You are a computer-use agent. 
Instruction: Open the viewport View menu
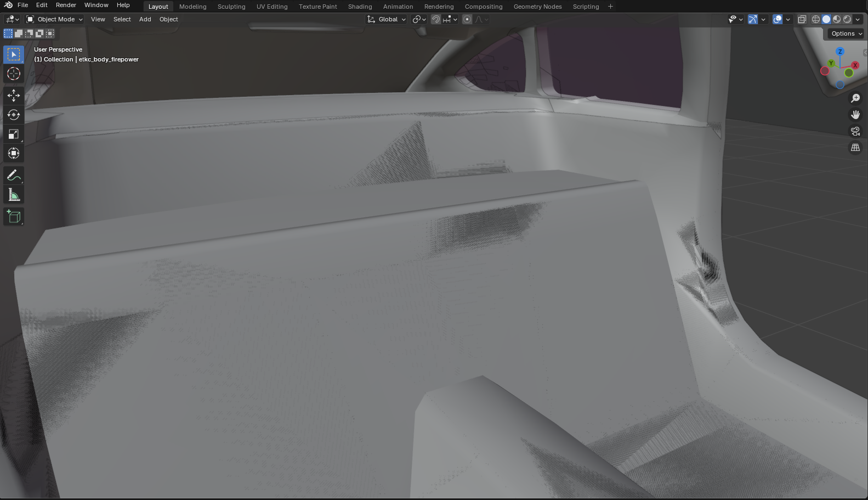[x=98, y=19]
